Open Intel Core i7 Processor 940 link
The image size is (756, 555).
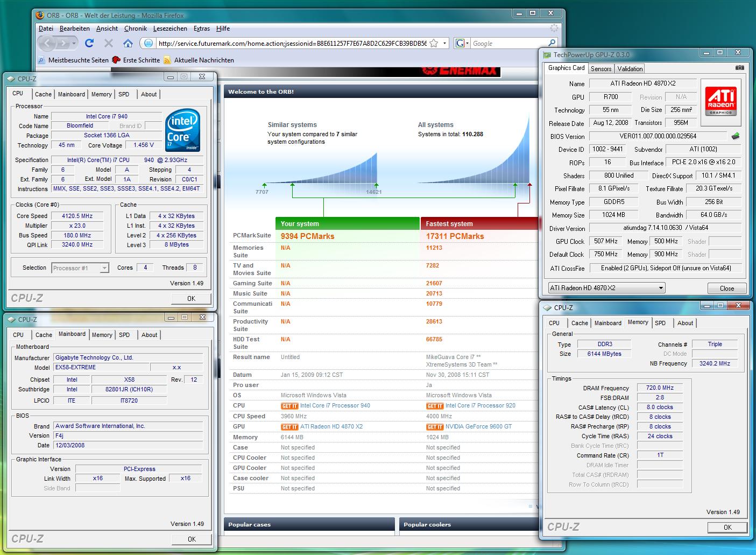click(335, 406)
